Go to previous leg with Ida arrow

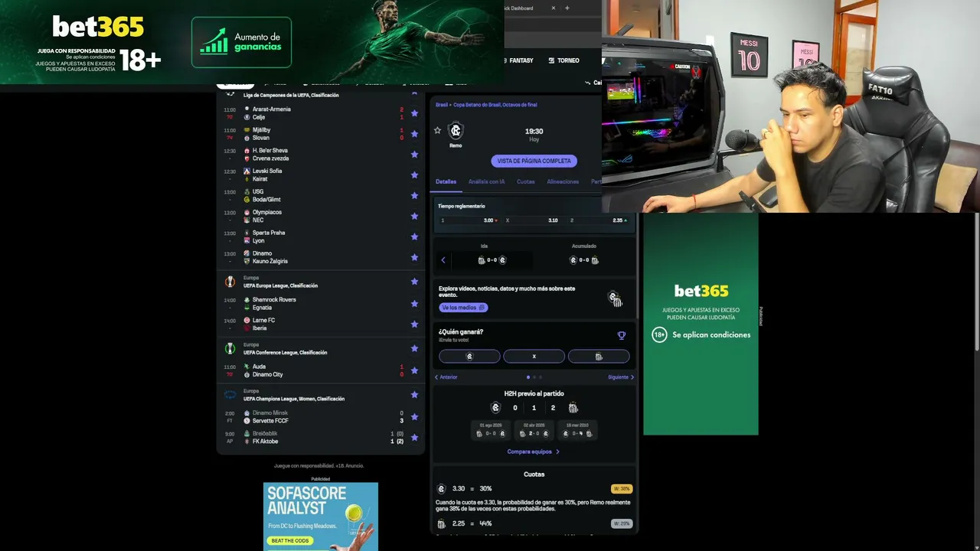443,260
